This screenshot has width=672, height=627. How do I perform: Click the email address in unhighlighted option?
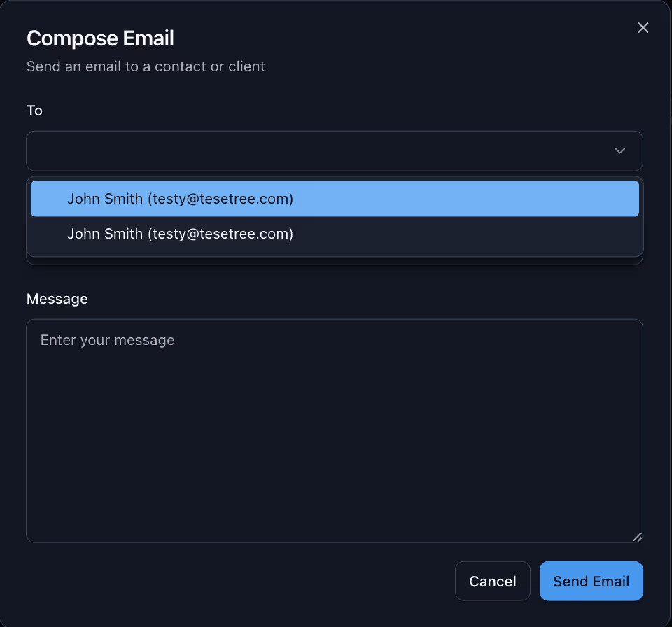pos(220,234)
